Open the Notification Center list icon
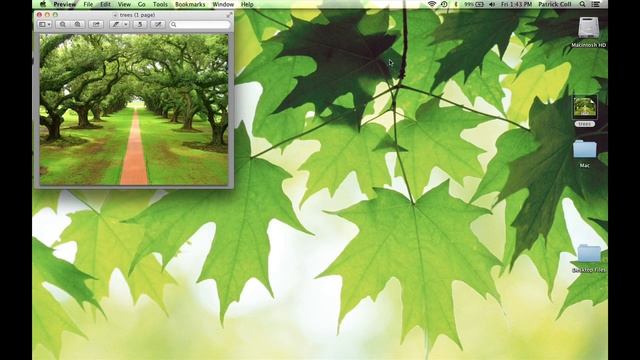The width and height of the screenshot is (640, 360). tap(596, 4)
